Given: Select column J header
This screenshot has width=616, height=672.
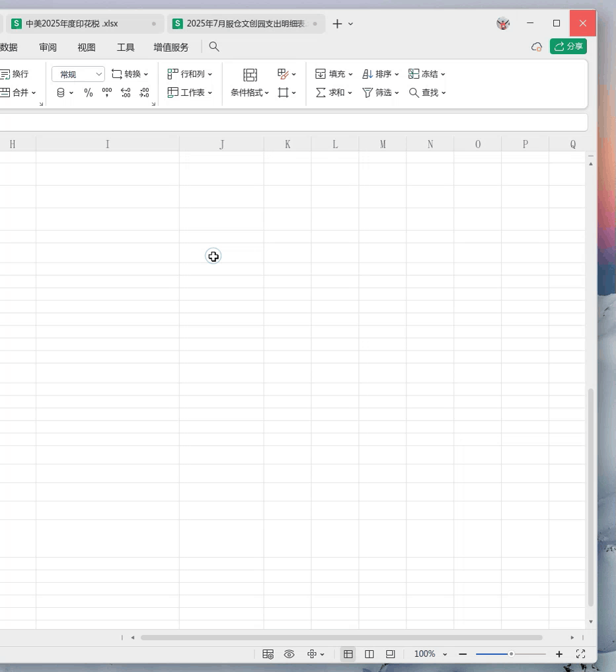Looking at the screenshot, I should point(221,144).
